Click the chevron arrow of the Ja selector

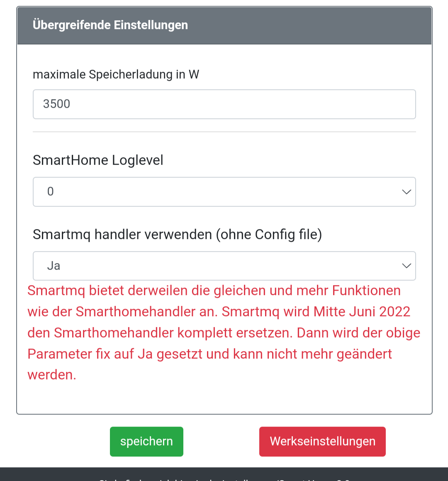point(406,266)
